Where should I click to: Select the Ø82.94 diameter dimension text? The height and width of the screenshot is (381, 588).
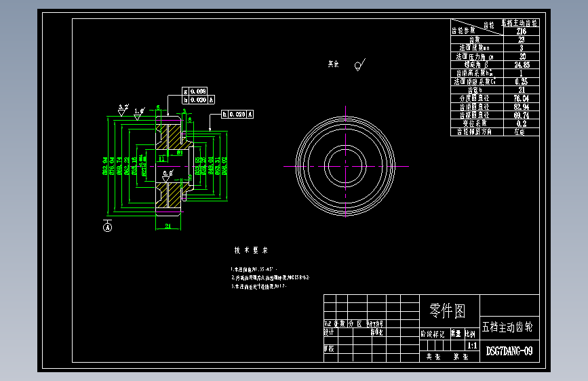[x=105, y=165]
